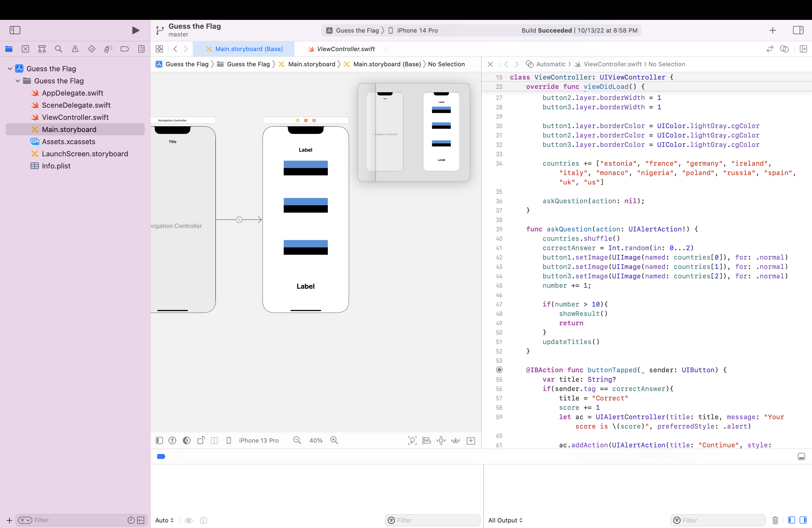Toggle the document outline in storyboard

[159, 440]
